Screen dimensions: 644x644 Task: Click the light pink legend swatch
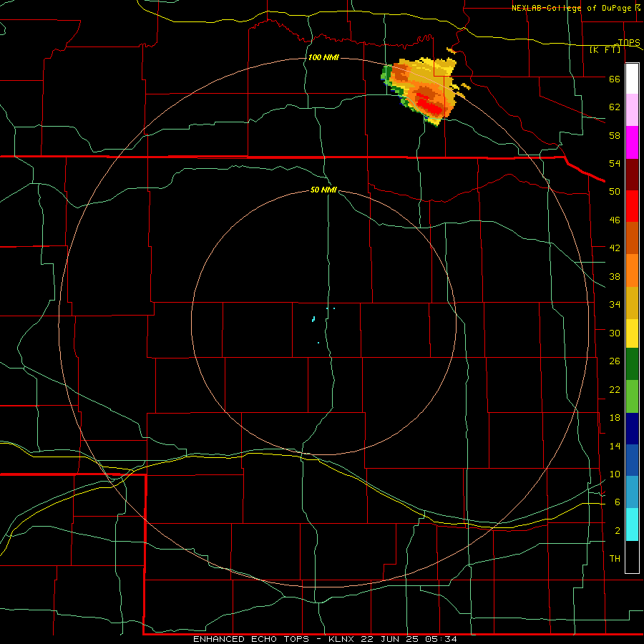point(632,109)
